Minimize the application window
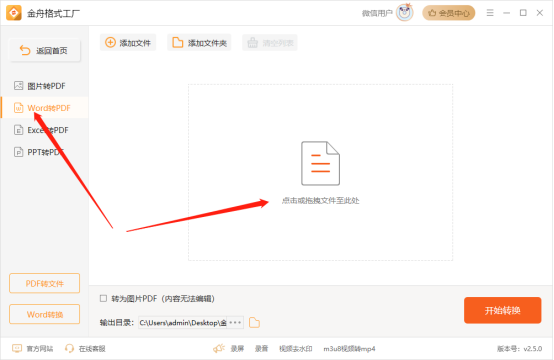The height and width of the screenshot is (360, 554). point(506,13)
